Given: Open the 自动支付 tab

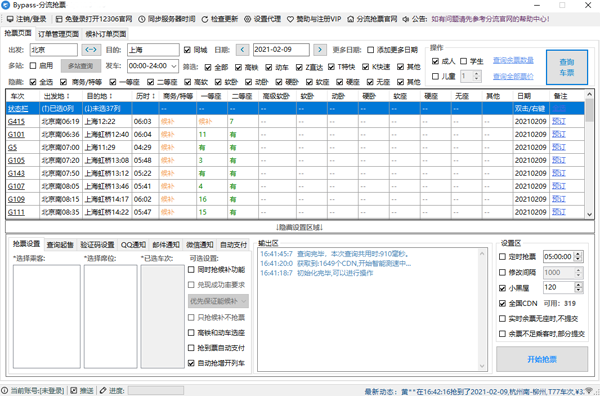Looking at the screenshot, I should coord(233,244).
